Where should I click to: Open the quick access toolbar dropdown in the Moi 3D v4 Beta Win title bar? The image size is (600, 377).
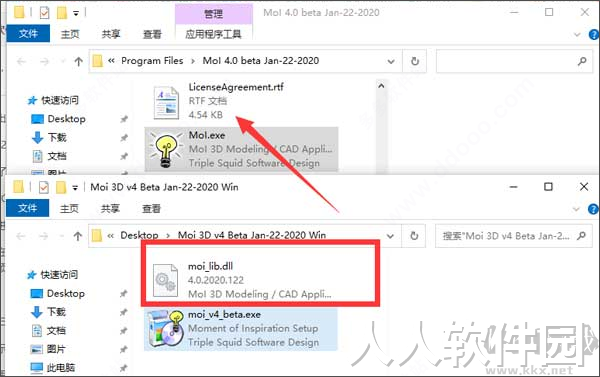[x=75, y=188]
